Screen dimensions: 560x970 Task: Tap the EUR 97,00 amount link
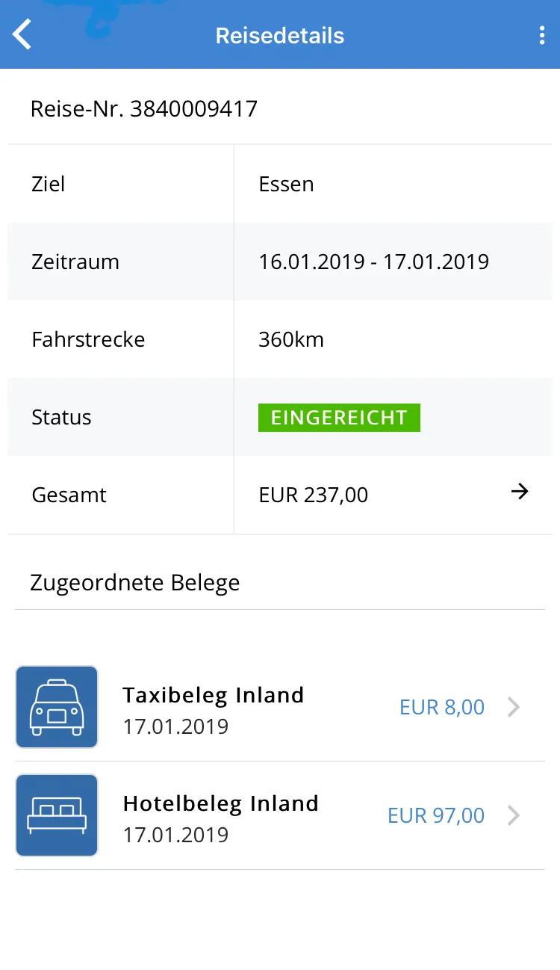[x=435, y=815]
